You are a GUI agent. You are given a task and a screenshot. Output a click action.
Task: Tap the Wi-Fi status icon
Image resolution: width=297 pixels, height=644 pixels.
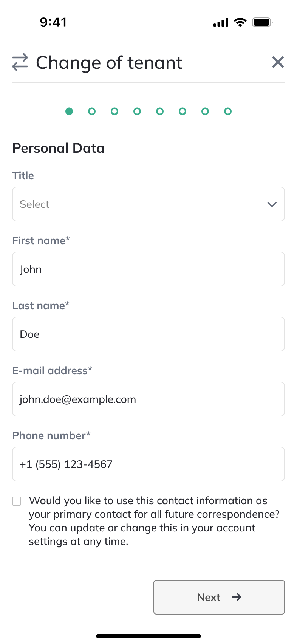pos(240,23)
